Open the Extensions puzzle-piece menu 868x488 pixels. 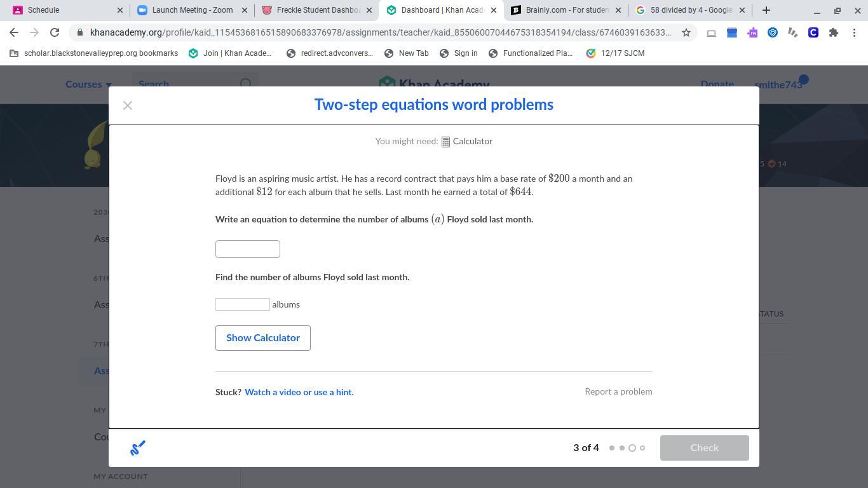834,32
